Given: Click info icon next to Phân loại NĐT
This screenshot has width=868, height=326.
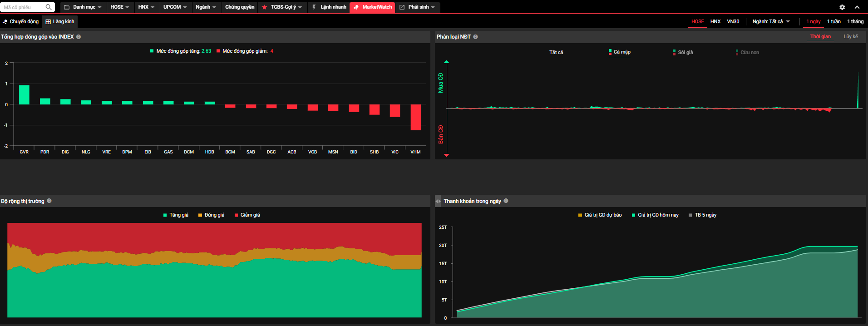Looking at the screenshot, I should pyautogui.click(x=475, y=37).
